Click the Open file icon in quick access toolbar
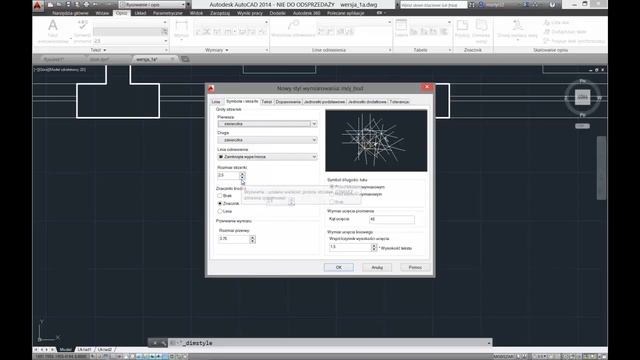This screenshot has width=640, height=360. 59,5
